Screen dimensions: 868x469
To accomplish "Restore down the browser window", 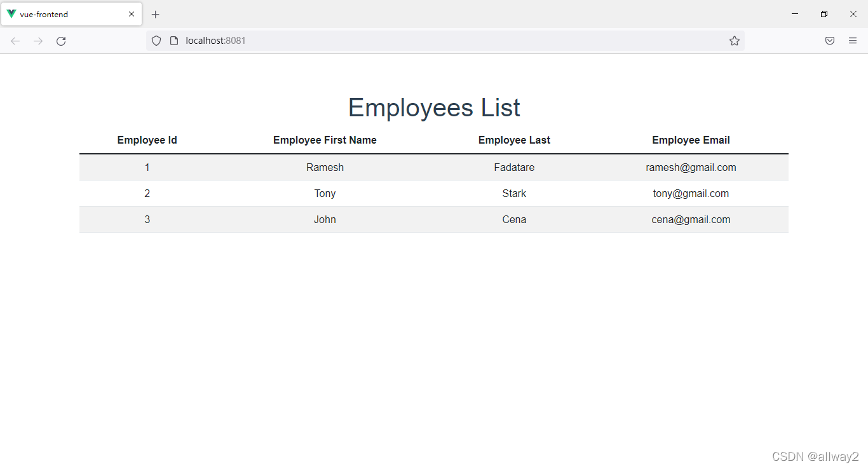I will tap(824, 14).
